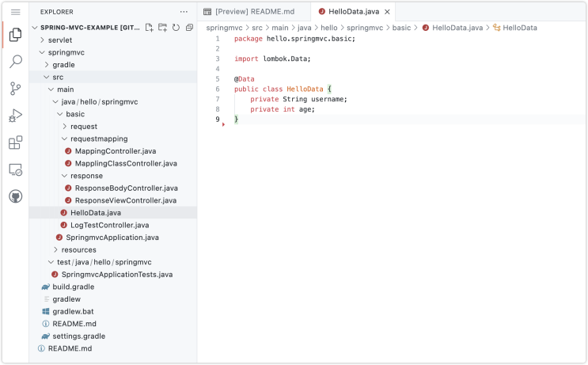Expand the request folder
This screenshot has height=365, width=588.
click(112, 127)
